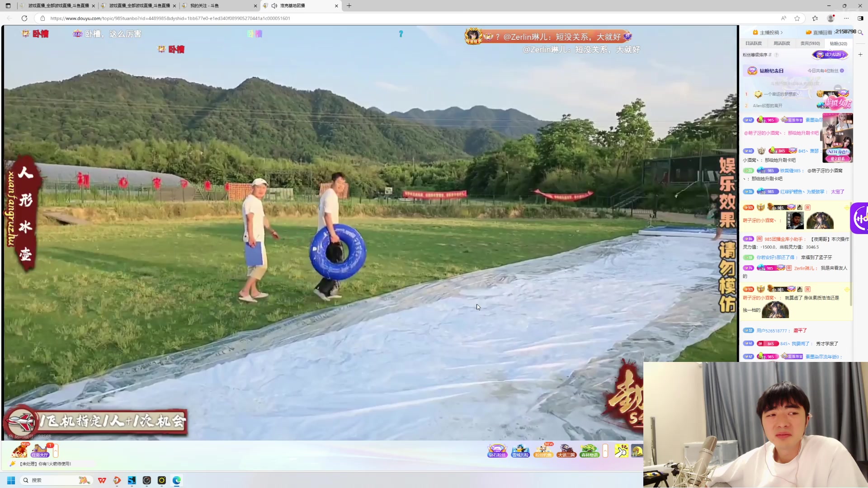Image resolution: width=868 pixels, height=488 pixels.
Task: Click the yellow clapping-hand gift icon
Action: [x=621, y=450]
